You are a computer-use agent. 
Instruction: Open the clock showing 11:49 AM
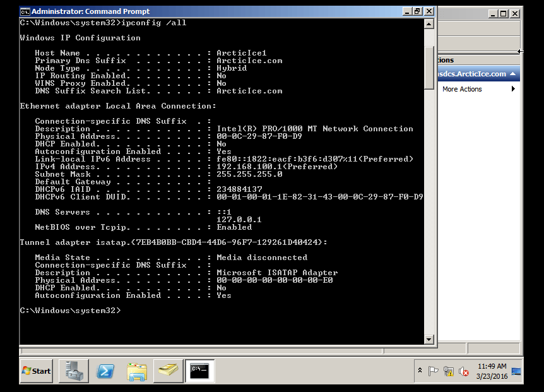(x=492, y=371)
